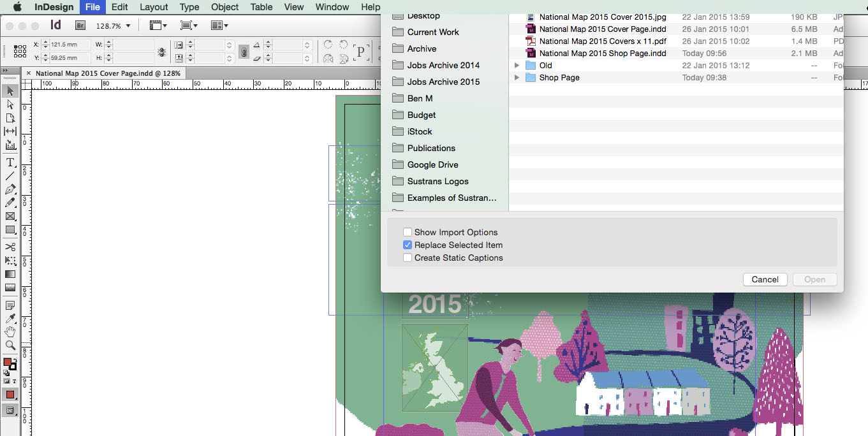Close the National Map 2015 Cover Page tab
The image size is (868, 436).
point(29,73)
